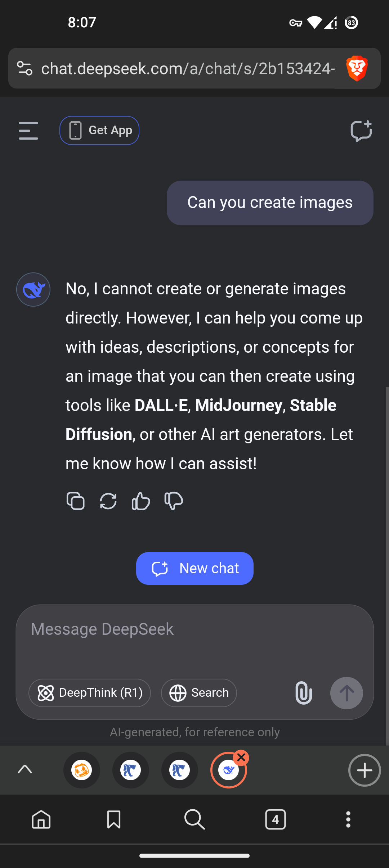Collapse the tab group strip with the chevron

point(25,770)
